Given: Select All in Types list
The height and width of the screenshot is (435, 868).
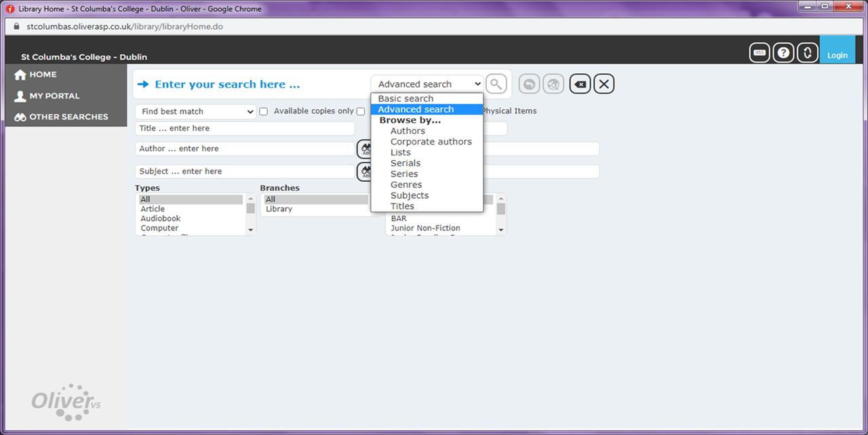Looking at the screenshot, I should [191, 200].
